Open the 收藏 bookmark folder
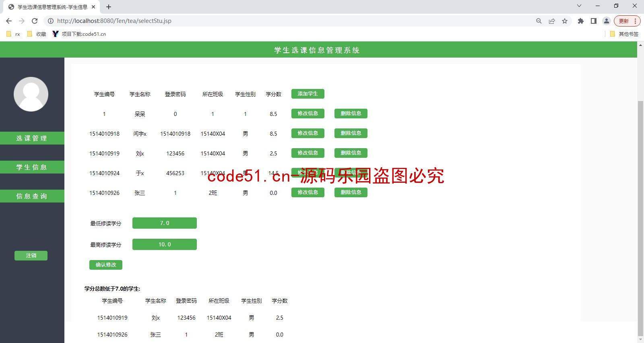 pyautogui.click(x=37, y=34)
